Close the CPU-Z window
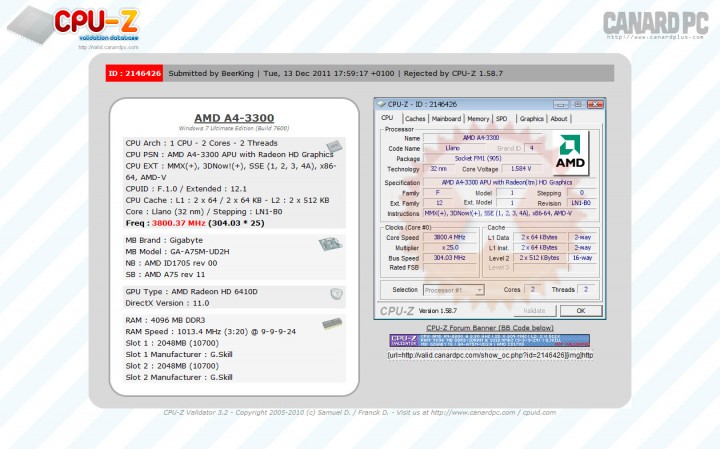 coord(595,104)
